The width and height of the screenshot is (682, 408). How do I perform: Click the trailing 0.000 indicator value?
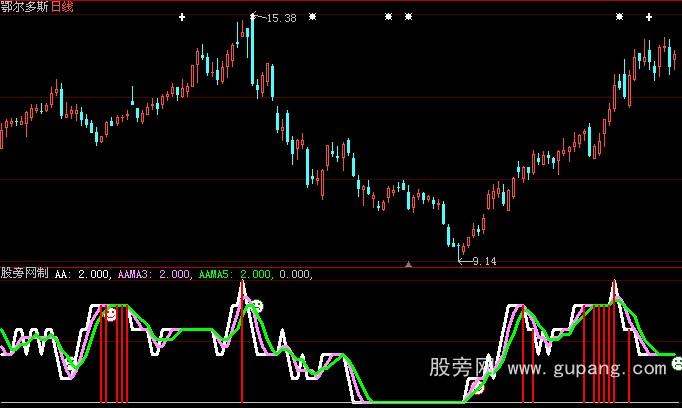coord(294,274)
